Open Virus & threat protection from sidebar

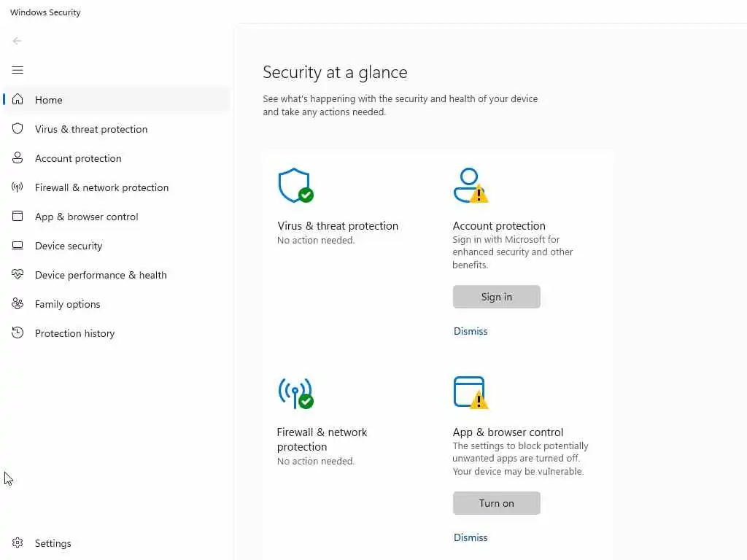click(x=117, y=129)
